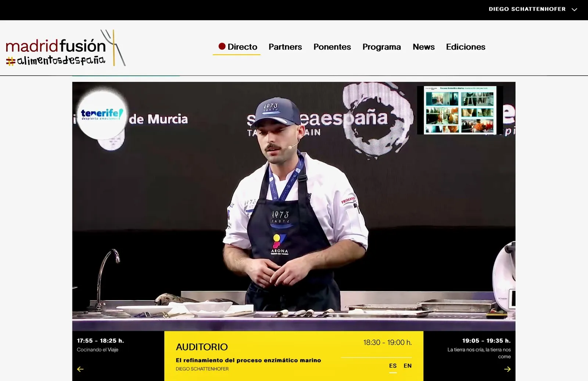Go to the News section

coord(423,47)
